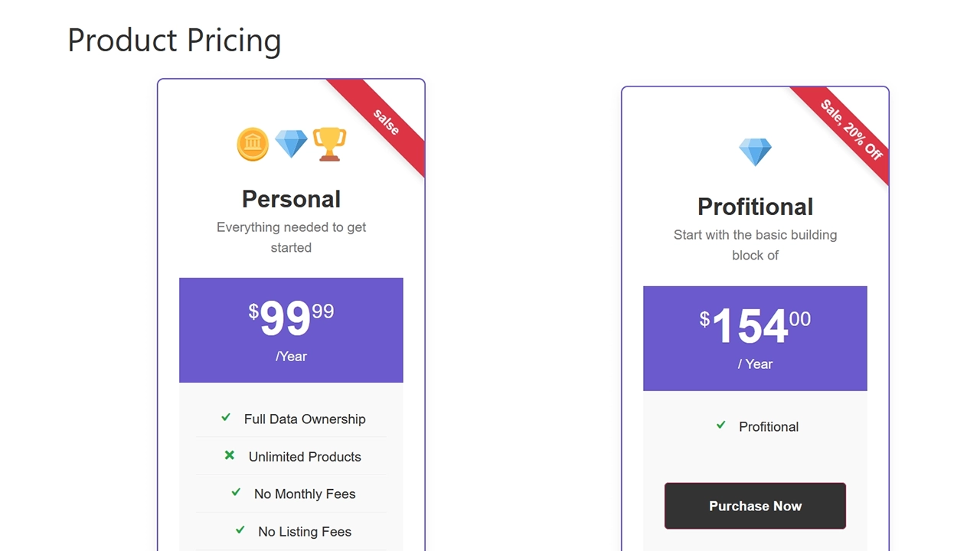The image size is (980, 551).
Task: Click the checkmark beside No Monthly Fees
Action: (236, 493)
